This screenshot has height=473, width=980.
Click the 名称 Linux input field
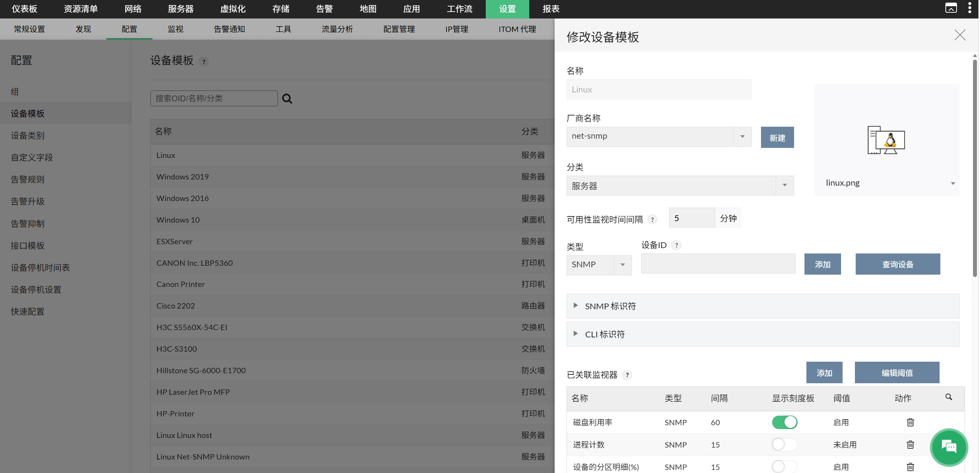click(x=659, y=89)
